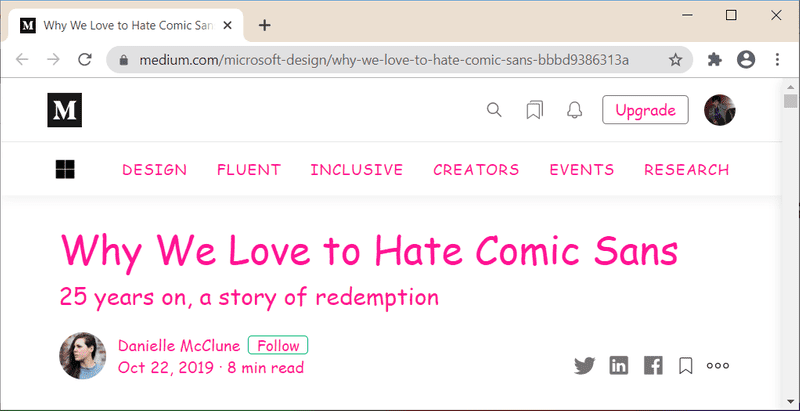The height and width of the screenshot is (411, 800).
Task: Share the article on Facebook
Action: [x=653, y=366]
